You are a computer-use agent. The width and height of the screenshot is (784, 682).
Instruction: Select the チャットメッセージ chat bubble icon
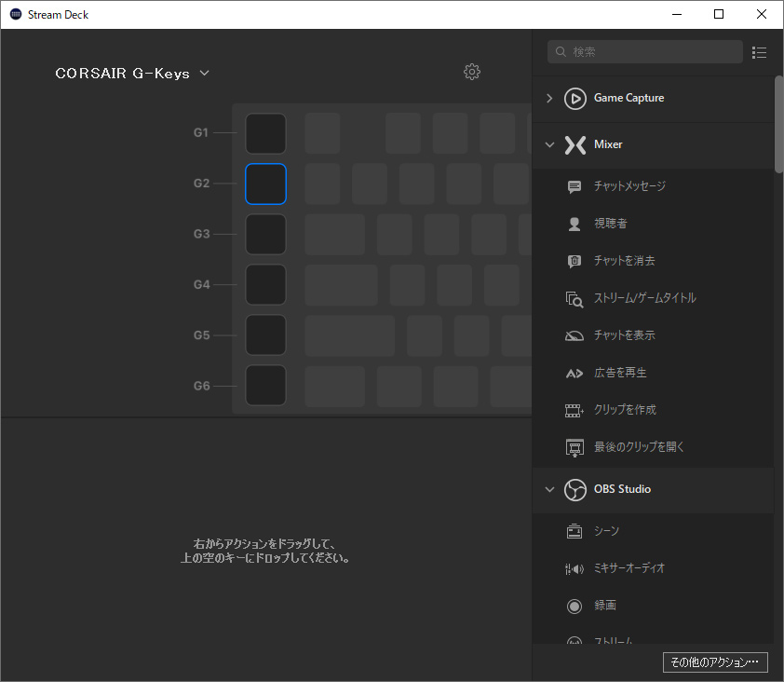tap(574, 186)
